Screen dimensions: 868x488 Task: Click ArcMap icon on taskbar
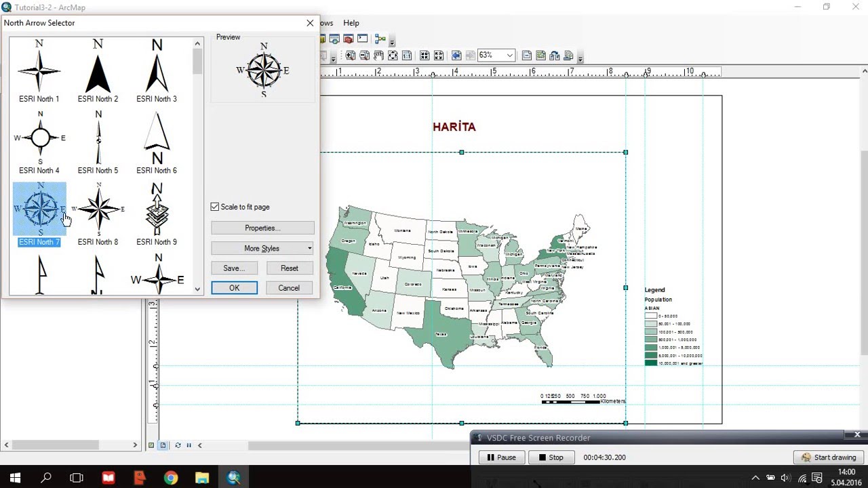click(233, 478)
